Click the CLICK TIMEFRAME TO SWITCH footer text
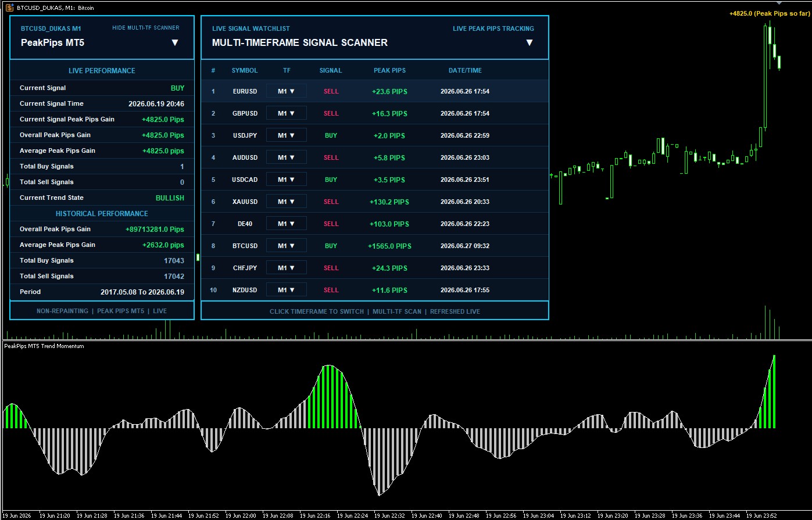 coord(317,311)
